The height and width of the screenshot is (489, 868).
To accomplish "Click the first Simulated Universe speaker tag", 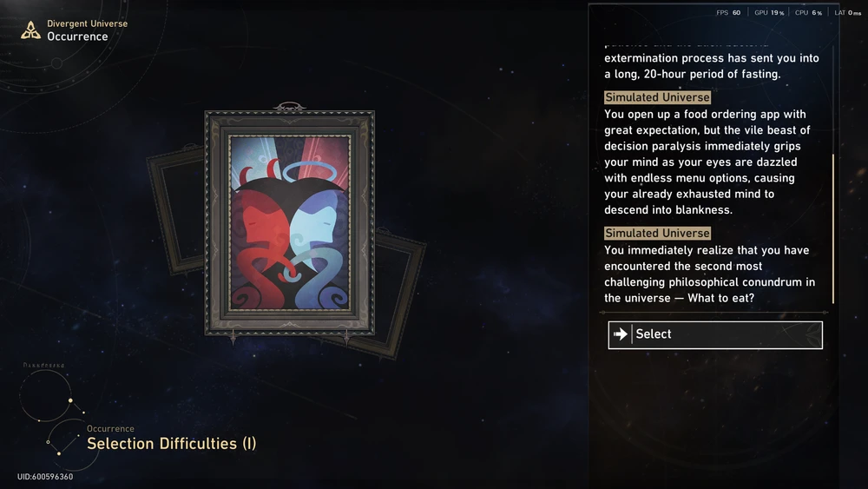I will [x=657, y=97].
